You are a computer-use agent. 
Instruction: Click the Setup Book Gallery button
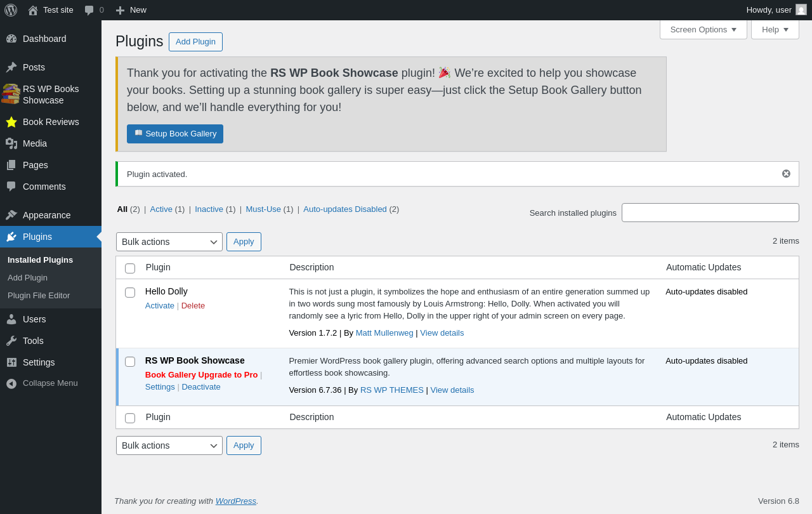[x=175, y=134]
